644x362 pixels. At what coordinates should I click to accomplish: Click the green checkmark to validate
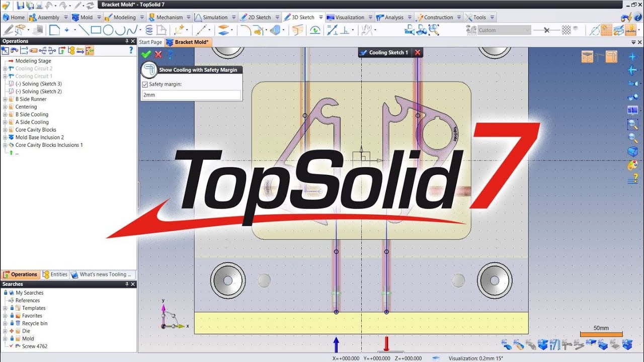146,54
